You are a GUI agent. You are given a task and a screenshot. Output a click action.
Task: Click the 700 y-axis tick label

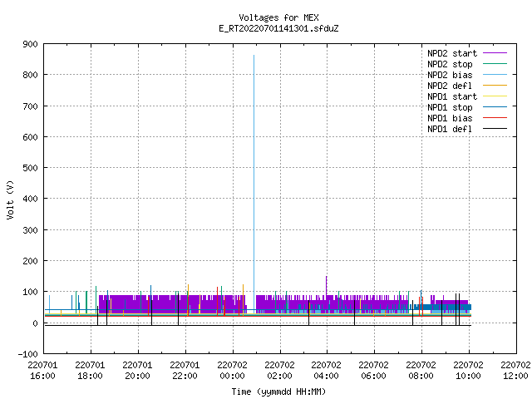[x=30, y=106]
